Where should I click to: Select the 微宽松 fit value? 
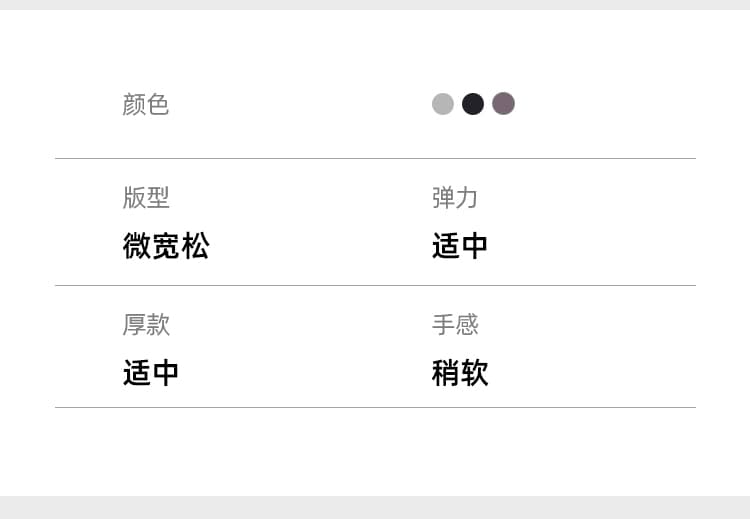pos(166,246)
